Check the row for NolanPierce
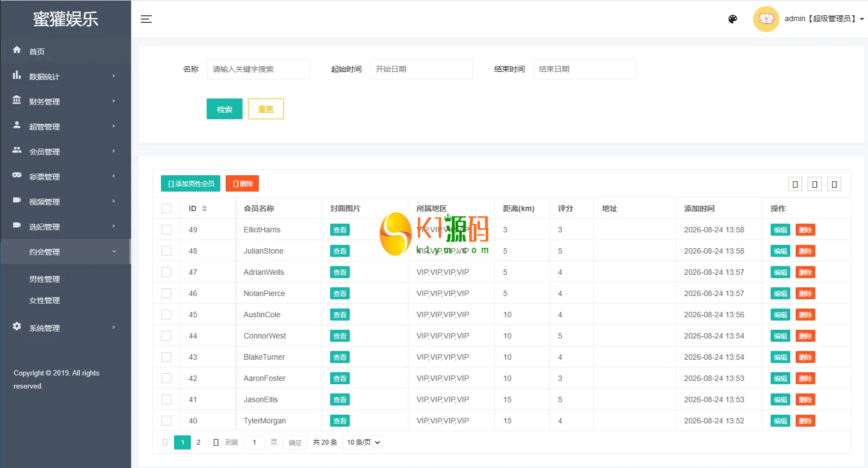868x468 pixels. (x=166, y=293)
